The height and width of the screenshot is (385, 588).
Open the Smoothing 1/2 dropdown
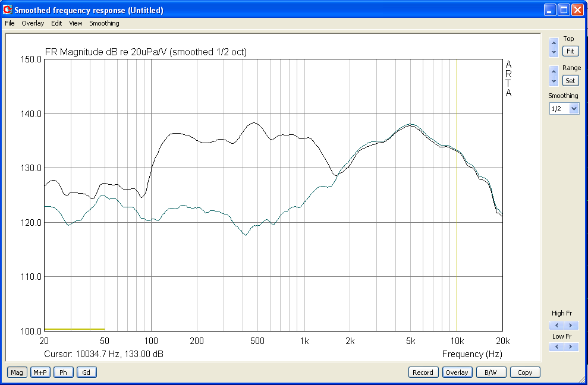pos(574,109)
